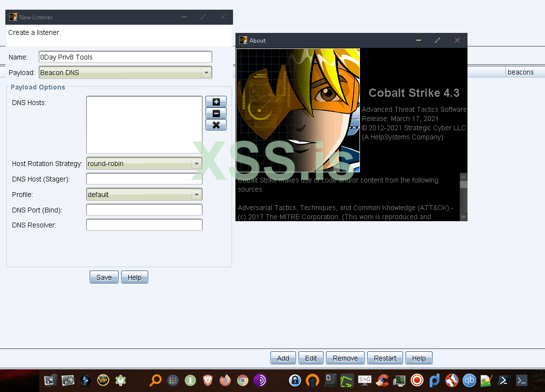Viewport: 545px width, 392px height.
Task: Launch Firefox from taskbar
Action: click(225, 380)
